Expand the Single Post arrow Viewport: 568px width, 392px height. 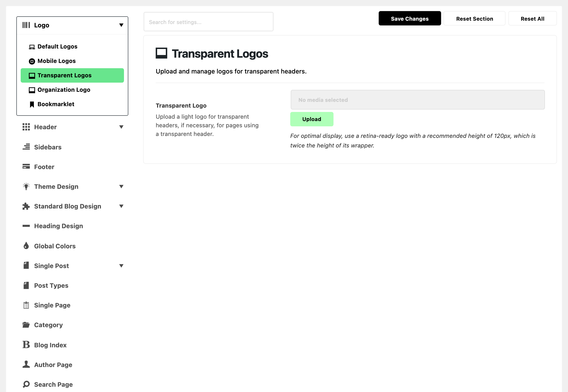[121, 266]
